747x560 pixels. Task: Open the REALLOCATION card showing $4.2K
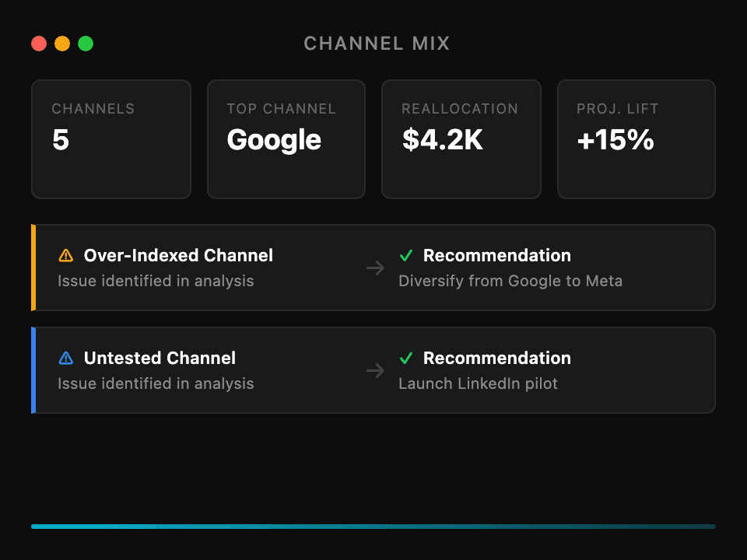461,138
